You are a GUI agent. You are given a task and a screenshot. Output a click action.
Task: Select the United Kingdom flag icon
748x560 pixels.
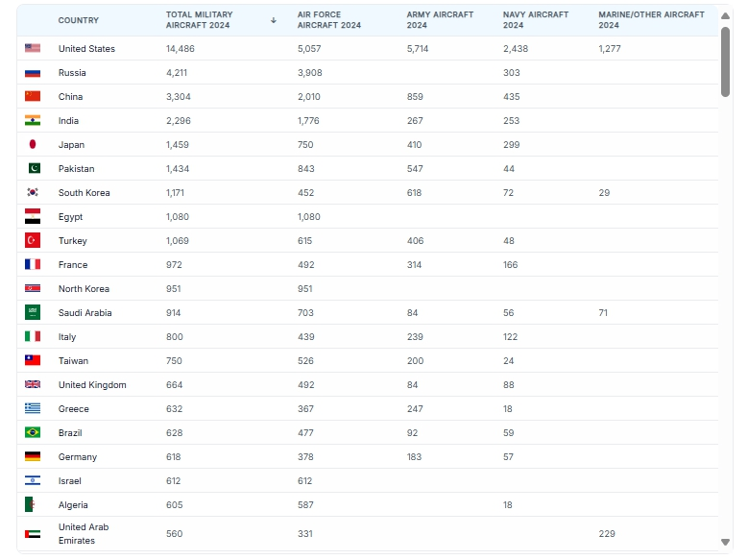(x=33, y=384)
